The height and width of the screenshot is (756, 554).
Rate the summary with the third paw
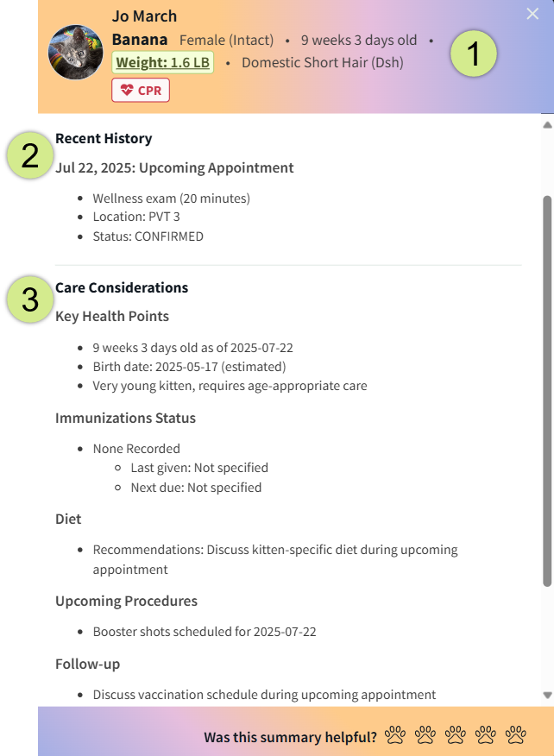(x=455, y=735)
